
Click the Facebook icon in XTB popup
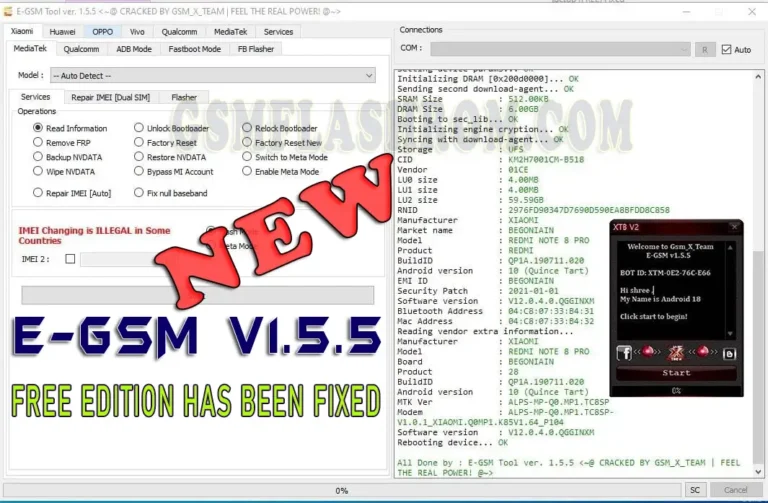point(624,352)
